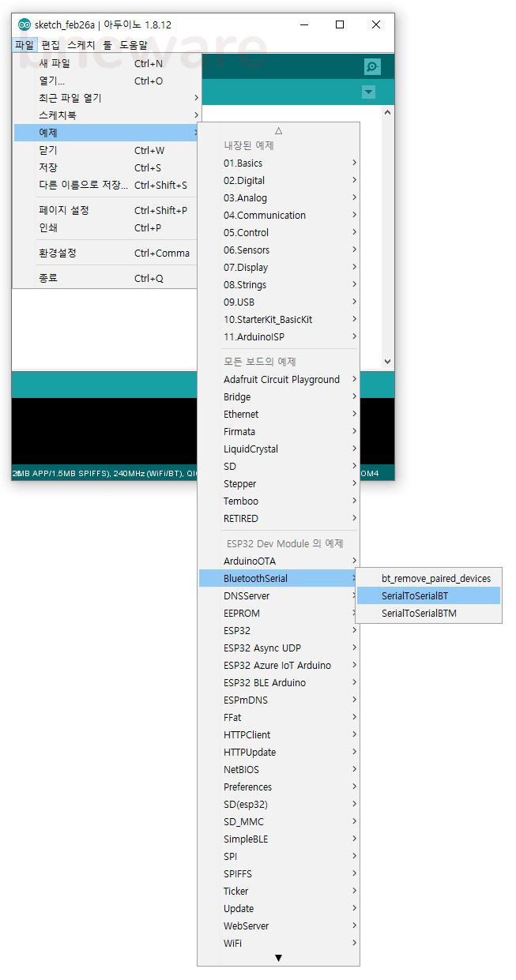Choose 닫기 menu entry
The width and height of the screenshot is (516, 980).
tap(106, 150)
